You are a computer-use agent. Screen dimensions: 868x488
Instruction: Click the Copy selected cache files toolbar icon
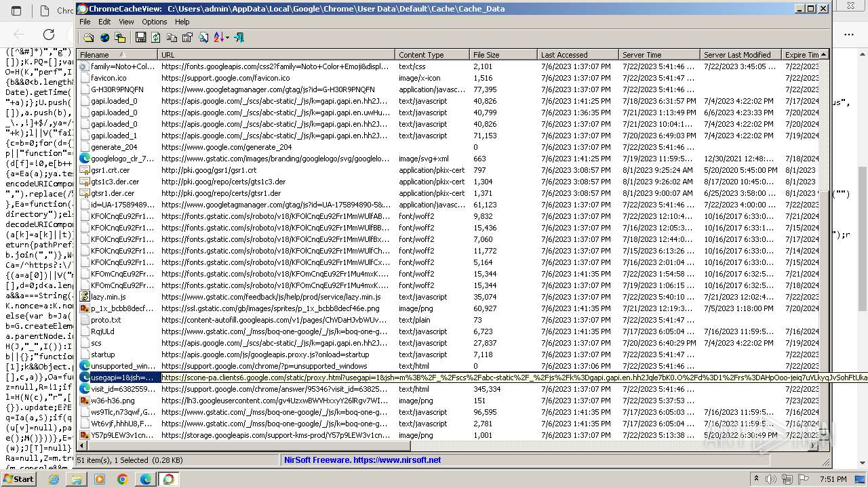click(120, 38)
